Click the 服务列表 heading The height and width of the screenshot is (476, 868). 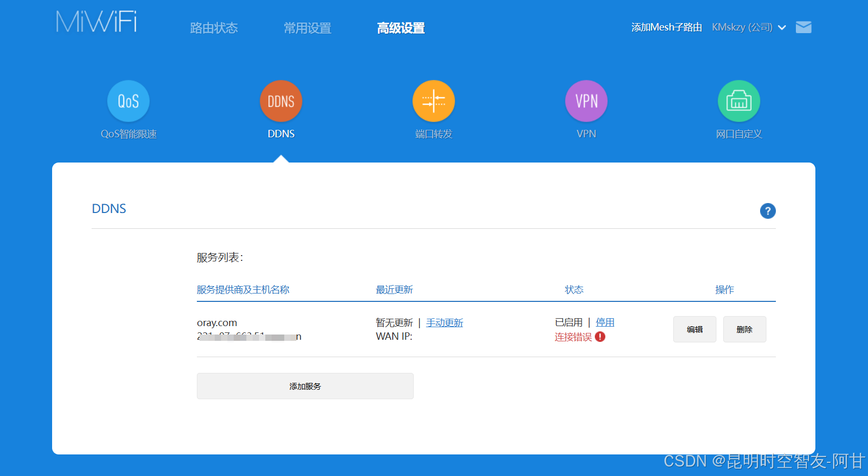220,258
